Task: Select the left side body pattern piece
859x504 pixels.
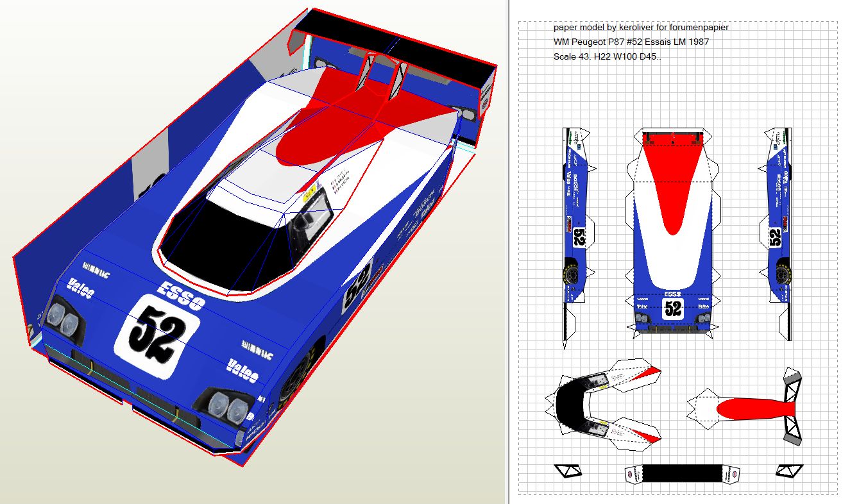Action: tap(575, 218)
